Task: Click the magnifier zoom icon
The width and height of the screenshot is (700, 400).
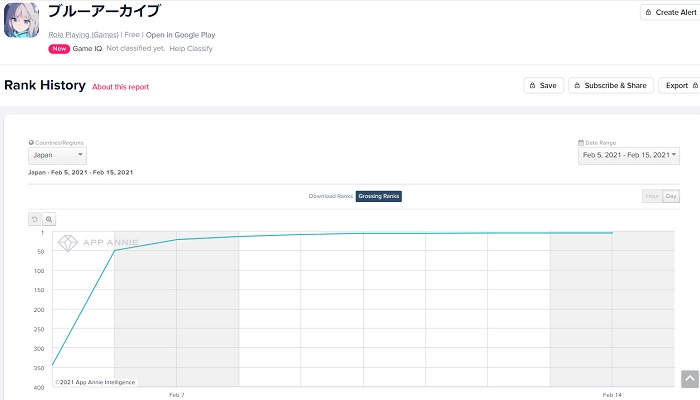Action: [x=49, y=219]
